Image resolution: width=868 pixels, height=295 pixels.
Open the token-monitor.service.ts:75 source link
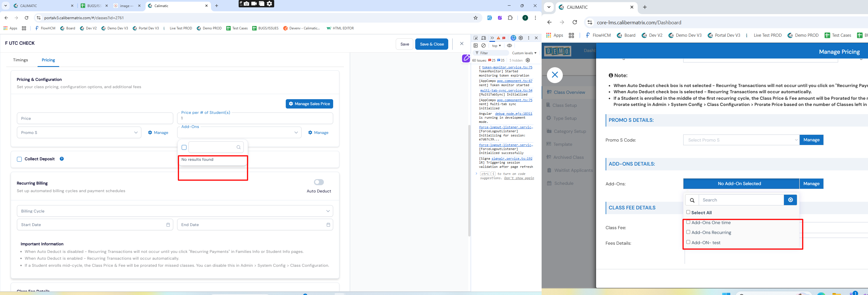(507, 67)
